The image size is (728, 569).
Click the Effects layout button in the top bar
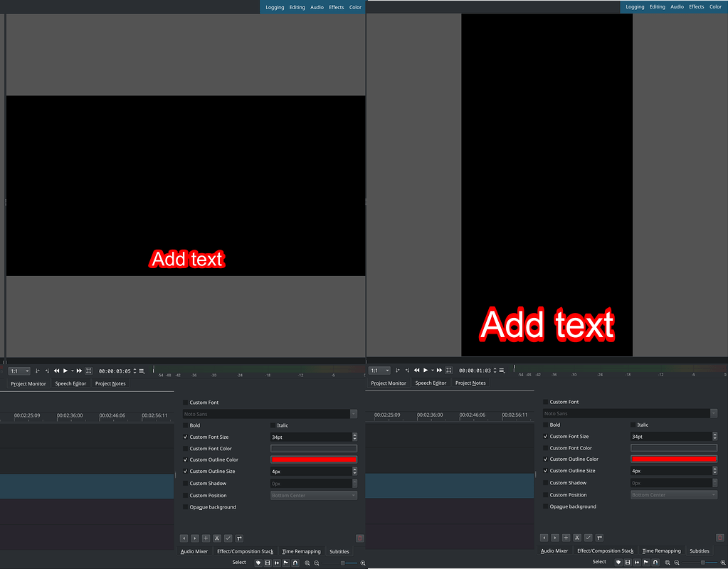click(x=336, y=6)
